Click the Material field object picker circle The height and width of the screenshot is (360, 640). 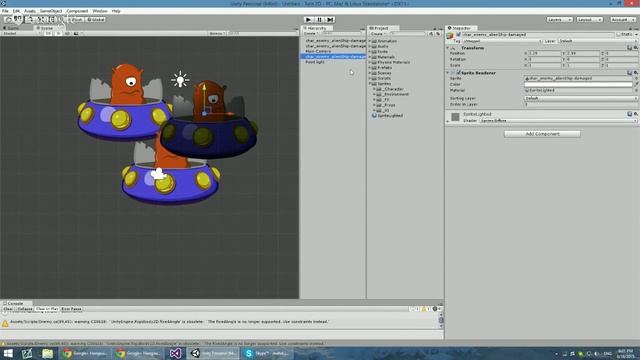coord(636,90)
